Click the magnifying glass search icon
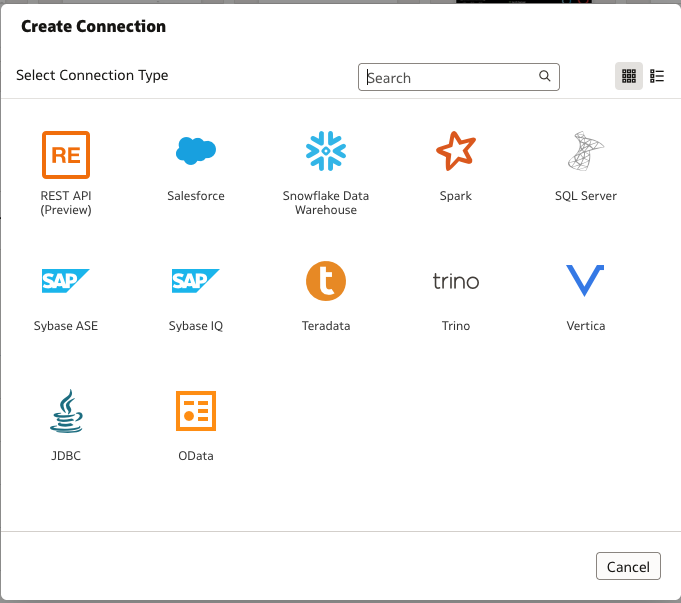 tap(545, 76)
